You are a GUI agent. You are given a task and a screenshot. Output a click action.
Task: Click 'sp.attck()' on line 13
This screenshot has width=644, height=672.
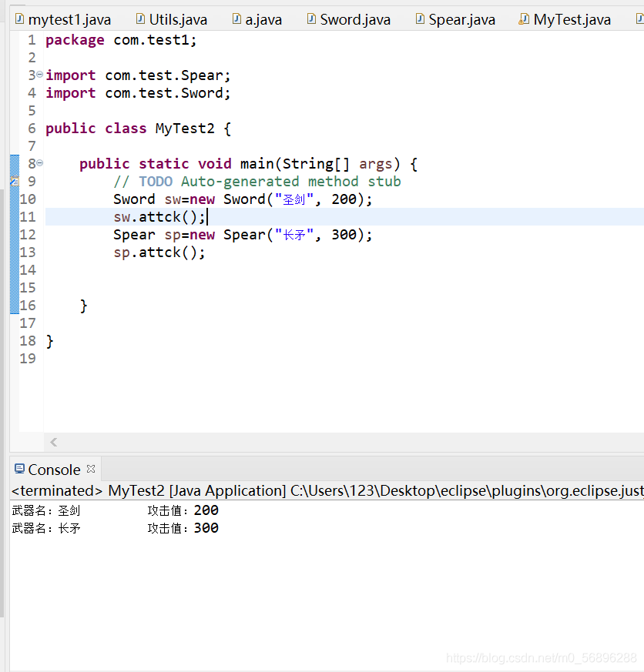coord(155,252)
